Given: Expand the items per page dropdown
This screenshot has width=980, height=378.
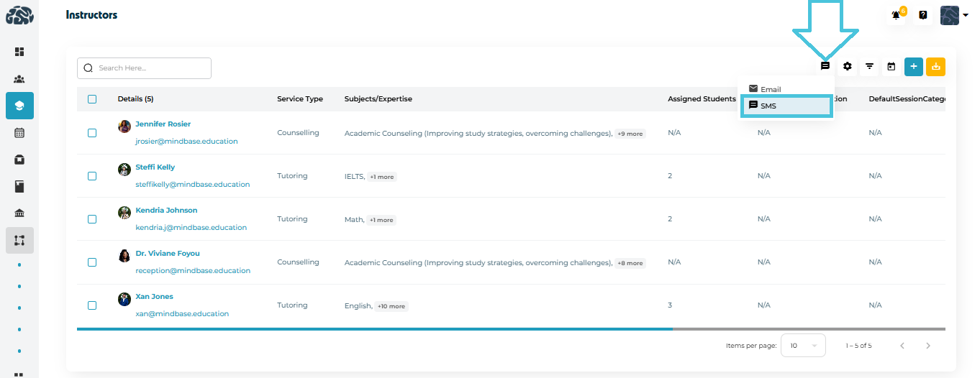Looking at the screenshot, I should click(803, 346).
